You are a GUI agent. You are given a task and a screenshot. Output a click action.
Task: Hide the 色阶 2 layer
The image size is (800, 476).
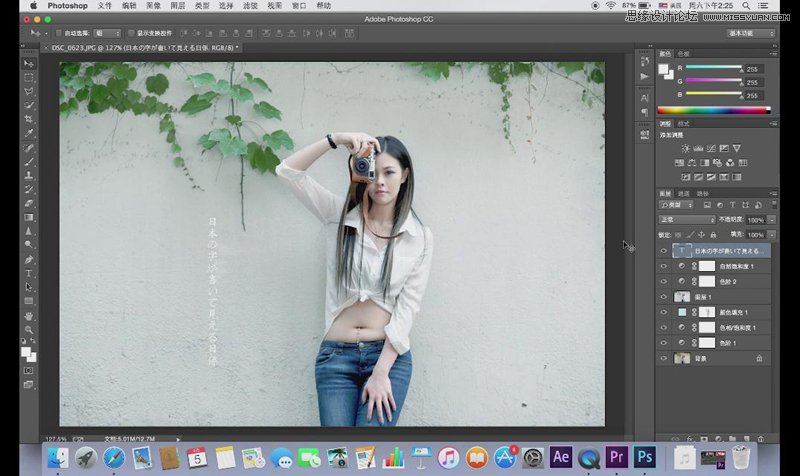click(x=663, y=281)
